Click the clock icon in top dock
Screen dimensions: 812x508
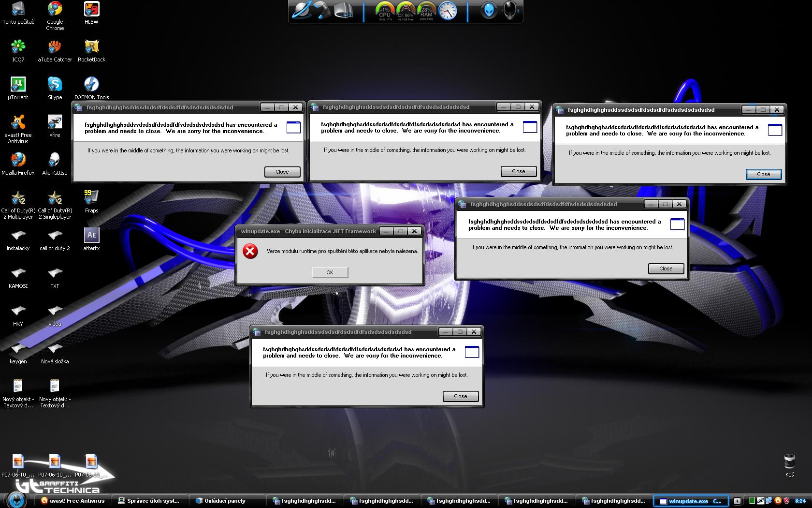[448, 11]
